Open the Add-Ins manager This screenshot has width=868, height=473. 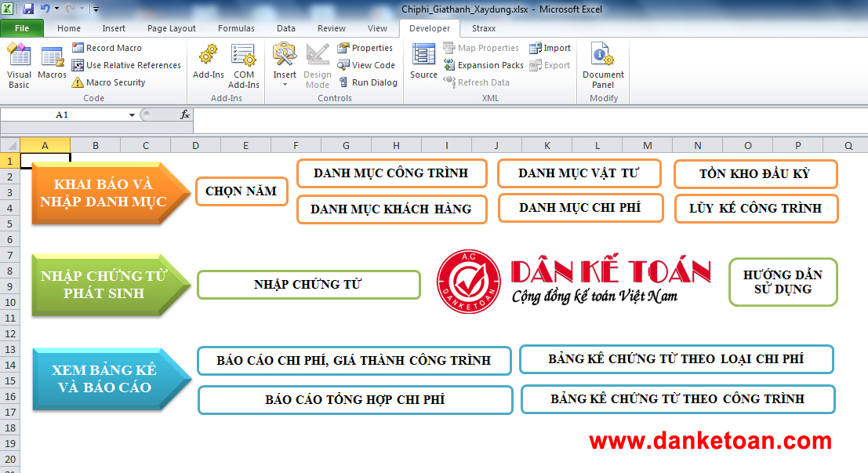209,64
